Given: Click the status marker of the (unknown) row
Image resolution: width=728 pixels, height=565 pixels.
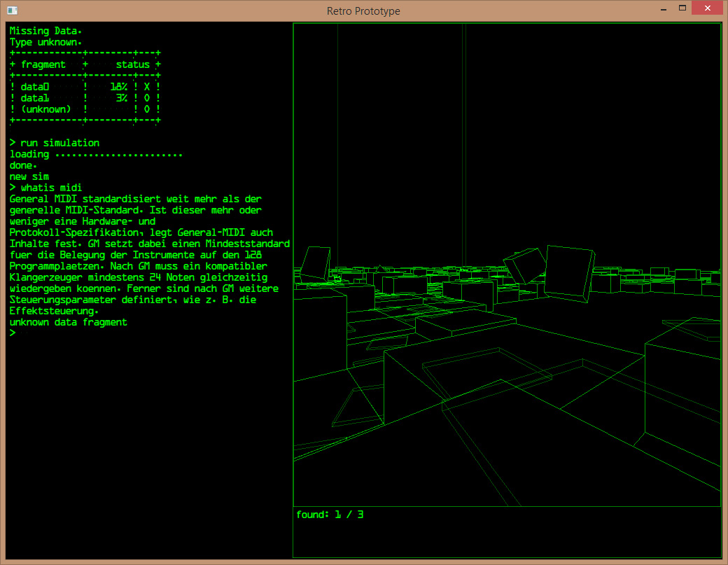Looking at the screenshot, I should 147,109.
